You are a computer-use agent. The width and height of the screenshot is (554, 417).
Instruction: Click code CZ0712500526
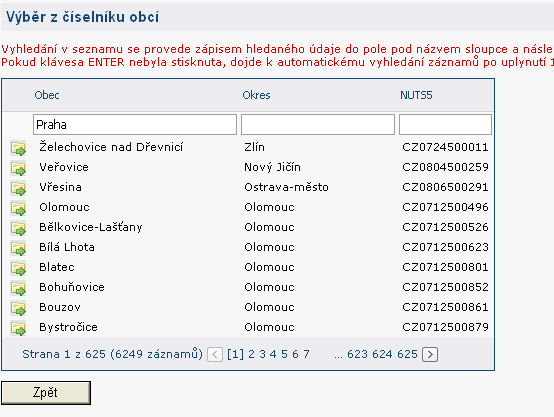coord(445,227)
